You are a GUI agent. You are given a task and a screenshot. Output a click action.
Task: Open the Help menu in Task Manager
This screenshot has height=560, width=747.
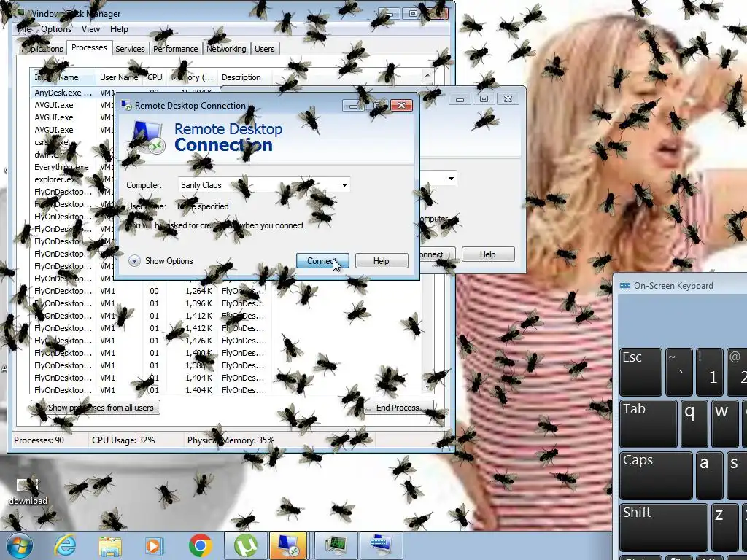pyautogui.click(x=119, y=29)
